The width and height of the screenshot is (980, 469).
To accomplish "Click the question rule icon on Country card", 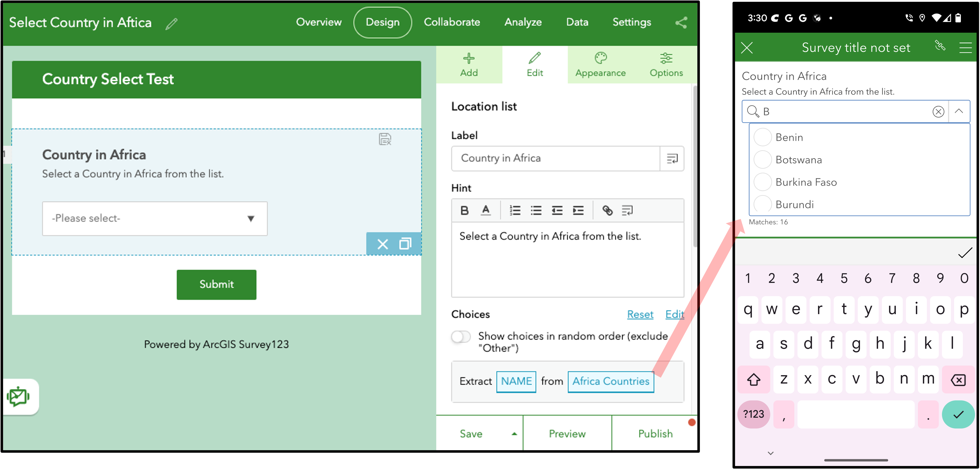I will (385, 139).
